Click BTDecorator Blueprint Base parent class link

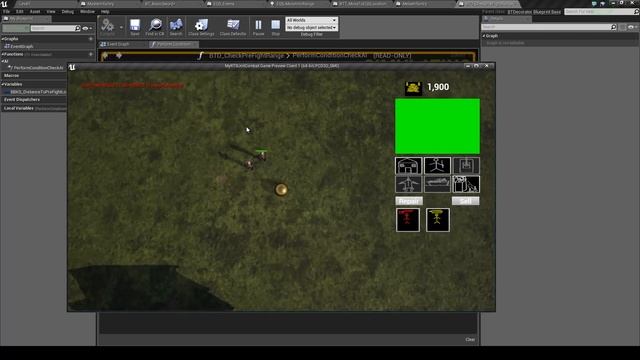point(534,12)
